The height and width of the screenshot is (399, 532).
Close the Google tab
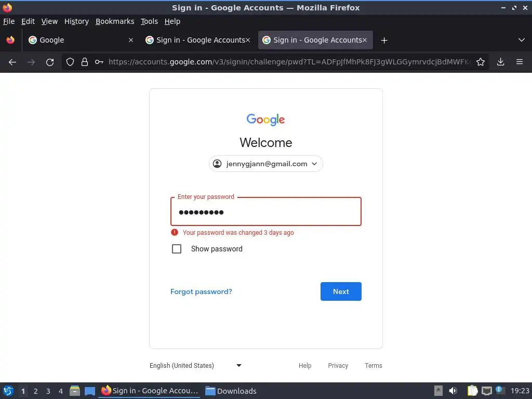click(131, 40)
